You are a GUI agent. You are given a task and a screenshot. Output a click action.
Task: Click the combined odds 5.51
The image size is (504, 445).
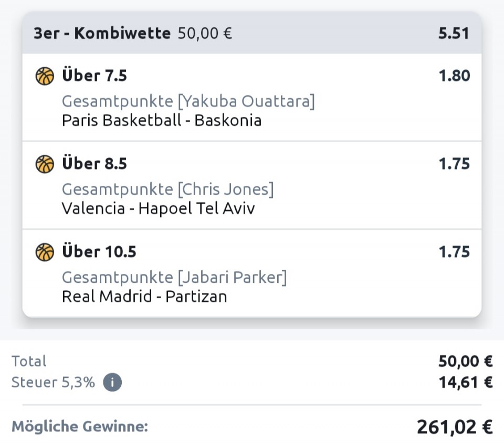(454, 34)
